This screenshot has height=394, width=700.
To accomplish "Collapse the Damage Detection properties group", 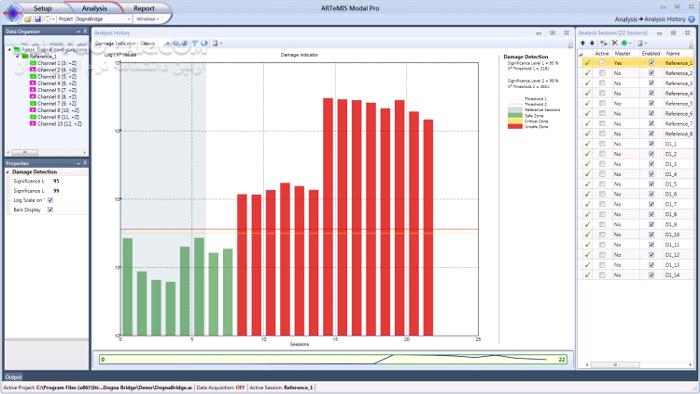I will point(8,172).
